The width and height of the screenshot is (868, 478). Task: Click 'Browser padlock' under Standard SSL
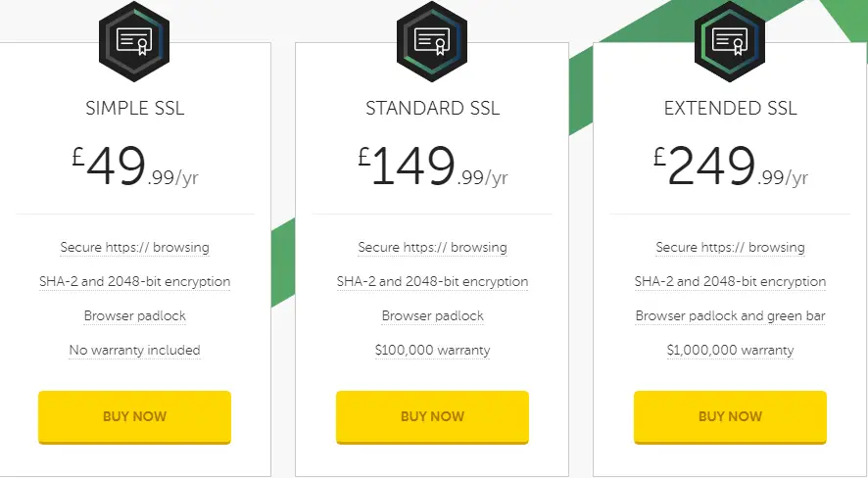[x=432, y=316]
